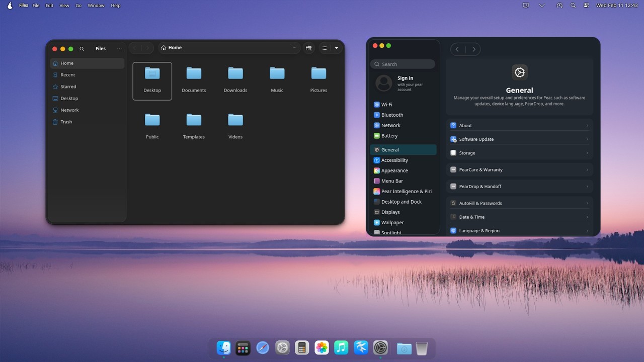
Task: Click the pear logo in the menu bar
Action: [x=10, y=6]
